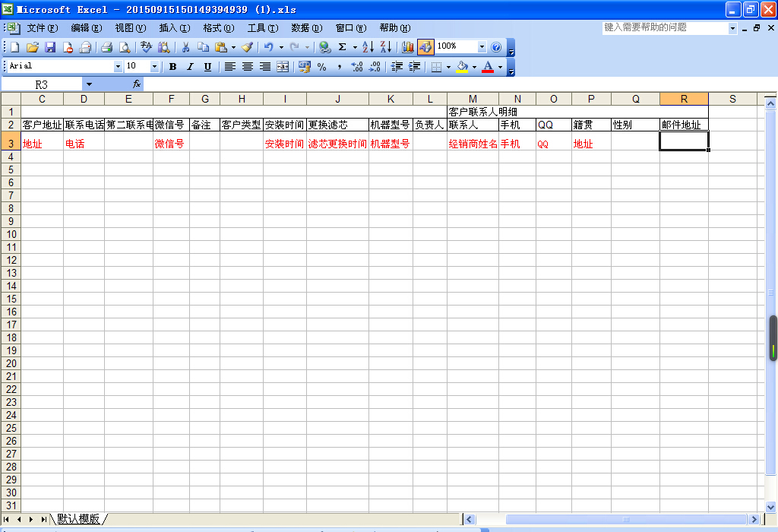The width and height of the screenshot is (778, 532).
Task: Select the 默认模版 sheet tab
Action: (78, 519)
